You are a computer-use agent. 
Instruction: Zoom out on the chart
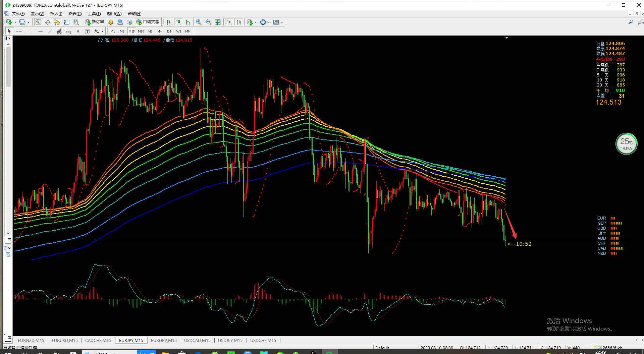208,22
